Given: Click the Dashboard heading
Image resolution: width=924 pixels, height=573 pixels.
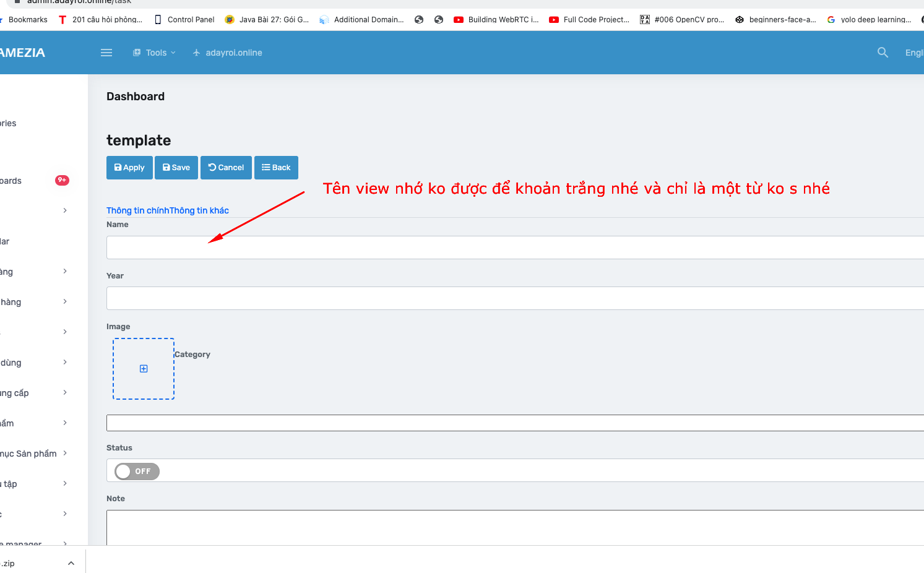Looking at the screenshot, I should (136, 97).
